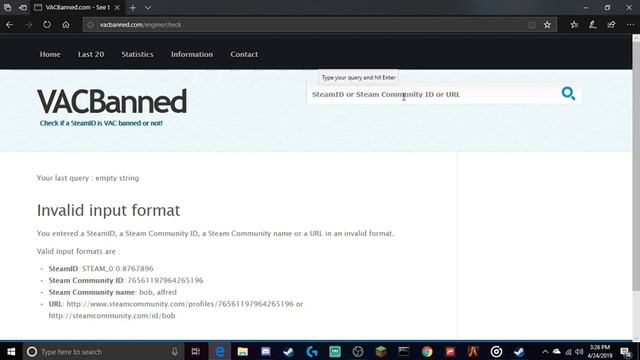Go back with the browser back arrow
This screenshot has height=360, width=640.
[x=10, y=25]
